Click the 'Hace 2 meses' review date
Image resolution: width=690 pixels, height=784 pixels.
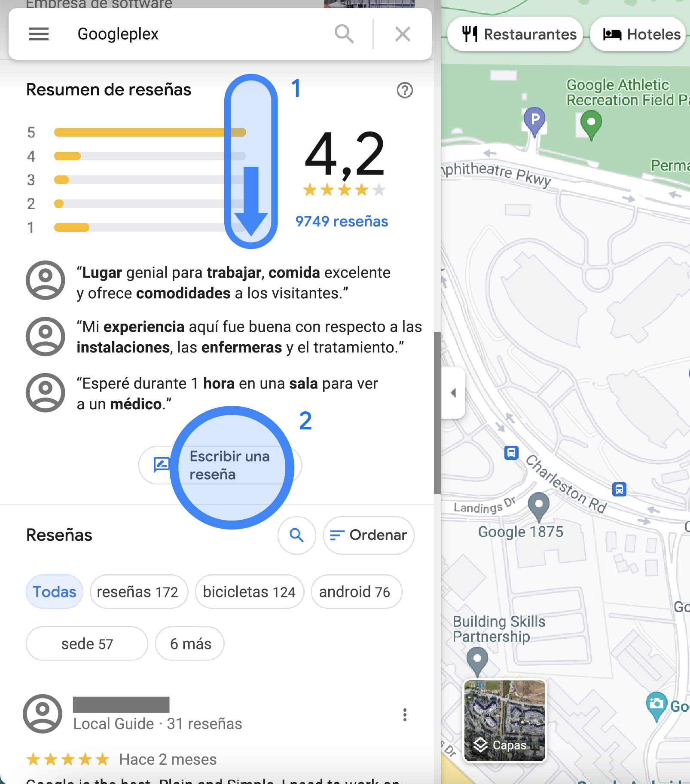pyautogui.click(x=168, y=759)
